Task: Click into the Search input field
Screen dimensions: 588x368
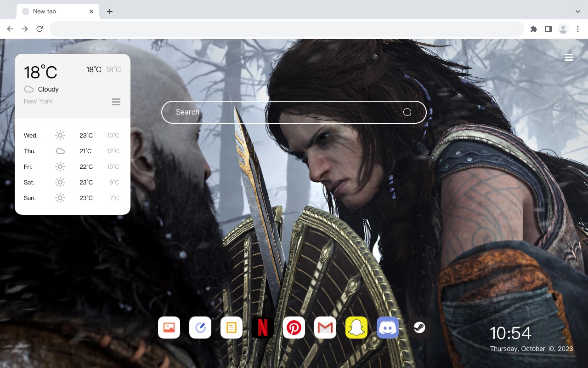Action: coord(294,112)
